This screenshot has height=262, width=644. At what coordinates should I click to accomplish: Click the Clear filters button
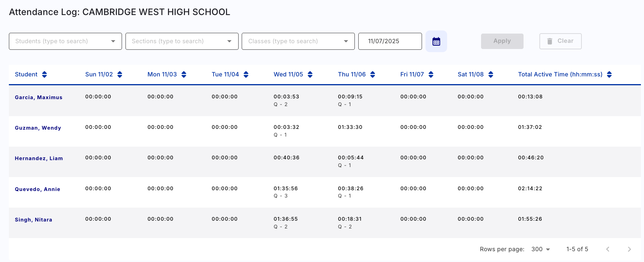click(x=560, y=41)
